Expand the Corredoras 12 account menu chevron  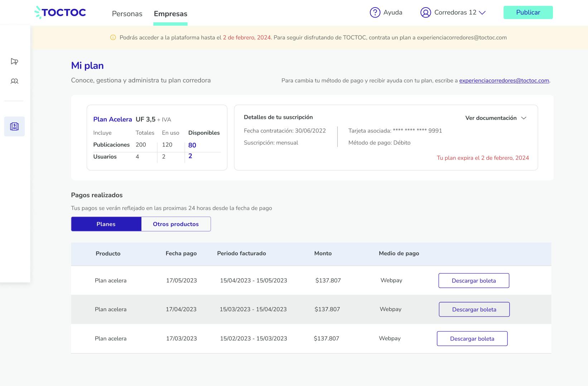[x=482, y=13]
